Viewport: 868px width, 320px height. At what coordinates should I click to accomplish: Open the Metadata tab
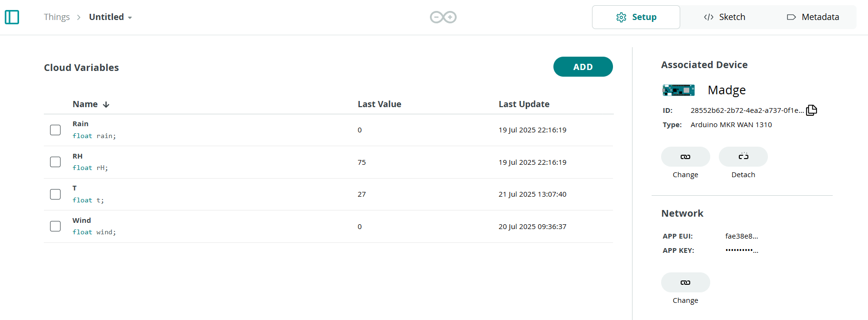[813, 17]
